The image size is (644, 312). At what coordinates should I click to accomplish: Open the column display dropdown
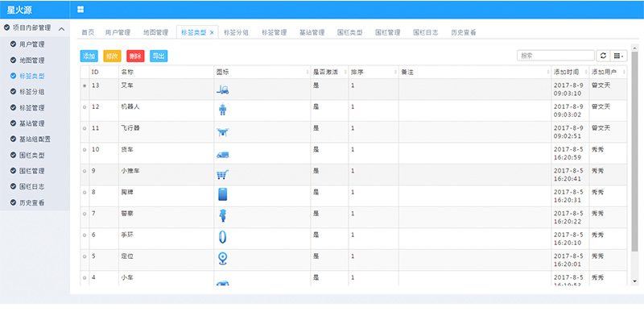[618, 56]
